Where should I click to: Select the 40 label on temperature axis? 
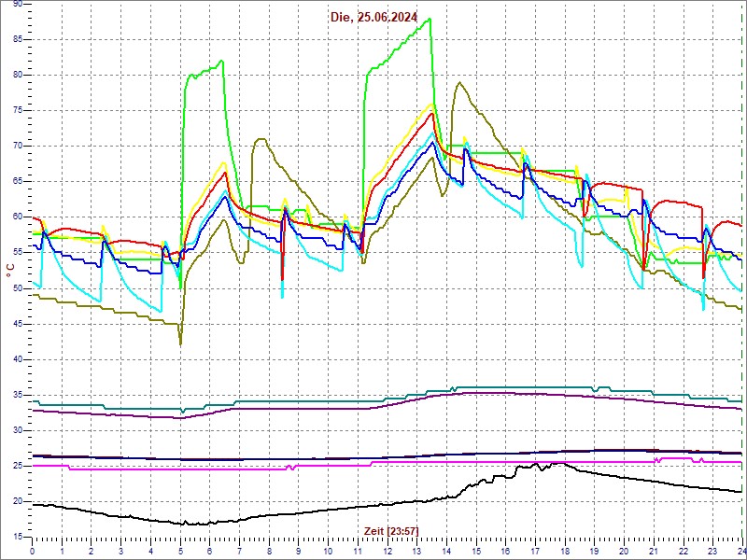(x=17, y=359)
